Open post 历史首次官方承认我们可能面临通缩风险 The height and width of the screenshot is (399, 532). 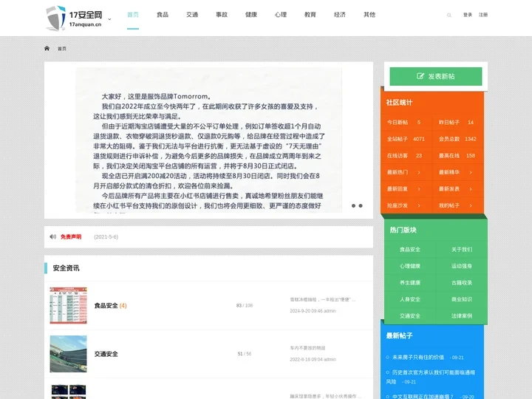431,377
